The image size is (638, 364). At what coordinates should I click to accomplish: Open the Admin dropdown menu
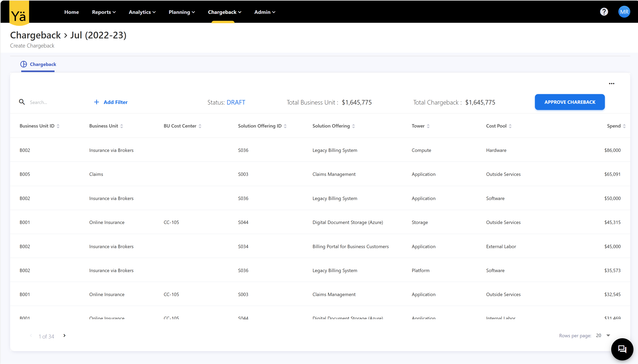pos(264,12)
